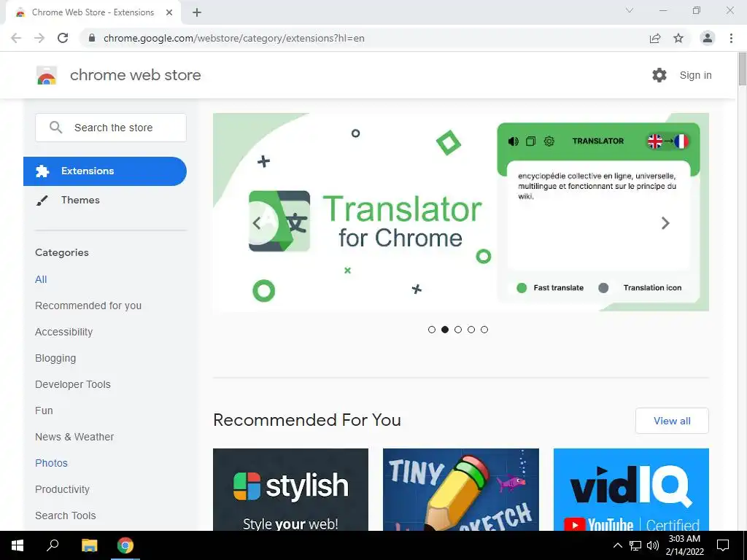Open the web store settings gear
Screen dimensions: 747x560
click(659, 75)
